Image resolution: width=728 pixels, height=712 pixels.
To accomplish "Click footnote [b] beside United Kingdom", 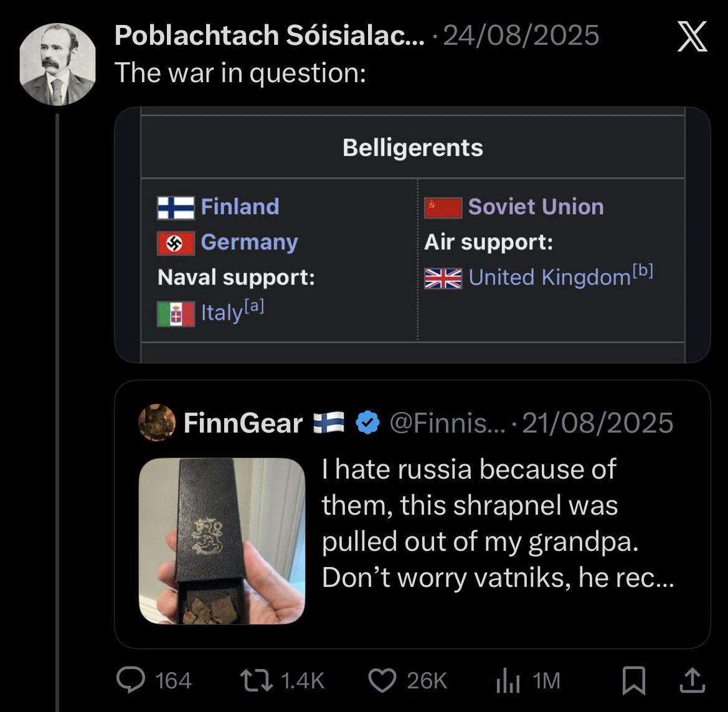I will pyautogui.click(x=643, y=273).
